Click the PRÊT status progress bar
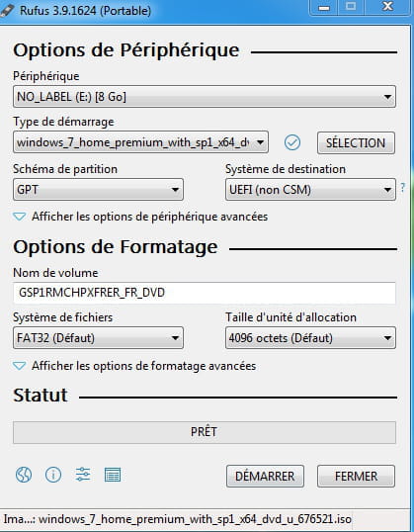This screenshot has width=414, height=532. point(205,432)
